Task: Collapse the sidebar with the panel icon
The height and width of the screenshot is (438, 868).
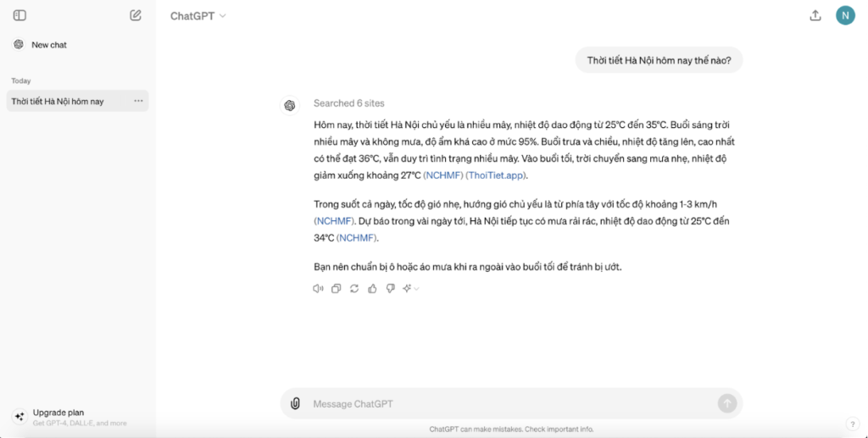Action: [x=19, y=15]
